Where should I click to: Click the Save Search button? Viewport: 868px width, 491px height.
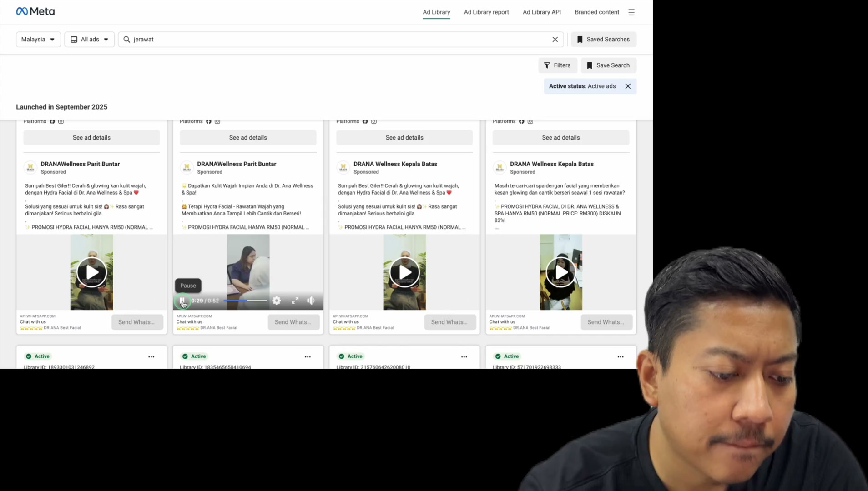609,65
